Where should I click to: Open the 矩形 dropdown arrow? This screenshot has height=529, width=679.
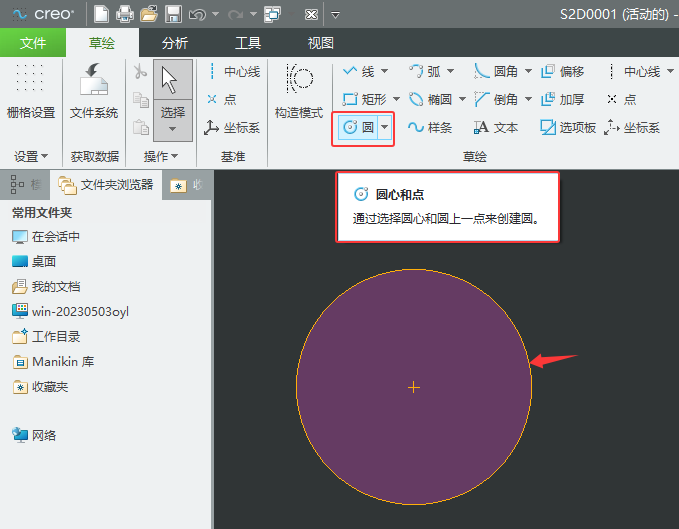point(396,100)
